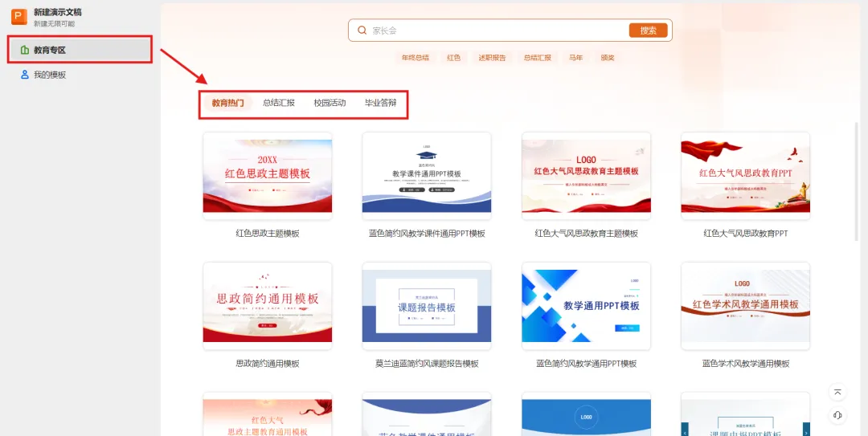868x436 pixels.
Task: Click the 述职报告 search tag
Action: (492, 58)
